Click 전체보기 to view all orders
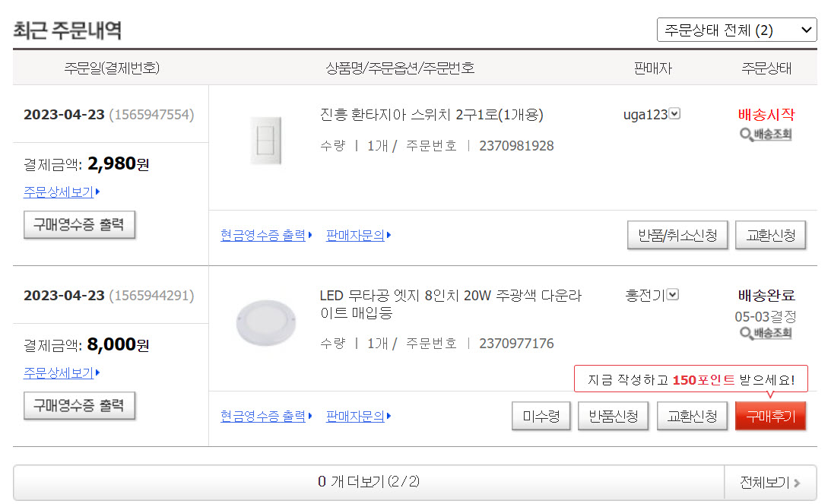Screen dimensions: 831x504 (770, 482)
